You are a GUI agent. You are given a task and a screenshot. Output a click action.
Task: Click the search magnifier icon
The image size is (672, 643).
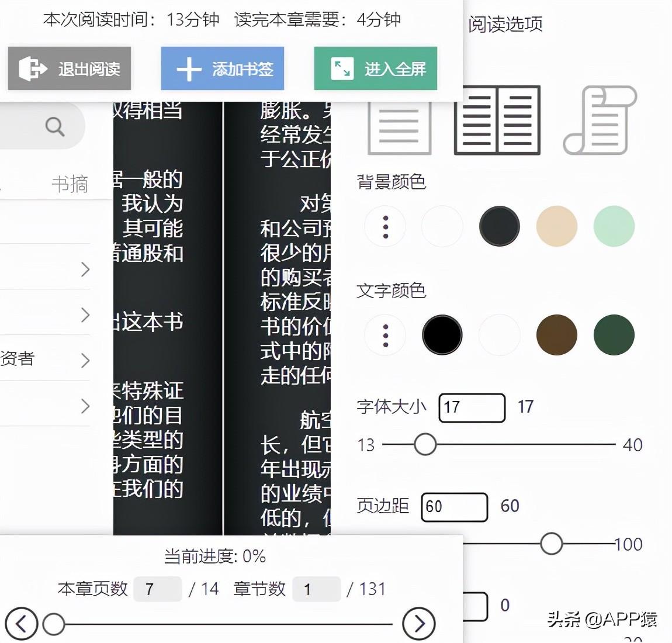coord(54,126)
